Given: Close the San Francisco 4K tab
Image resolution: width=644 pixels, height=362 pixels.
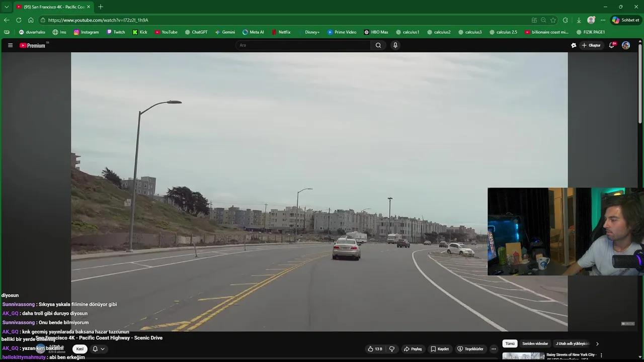Looking at the screenshot, I should point(89,7).
